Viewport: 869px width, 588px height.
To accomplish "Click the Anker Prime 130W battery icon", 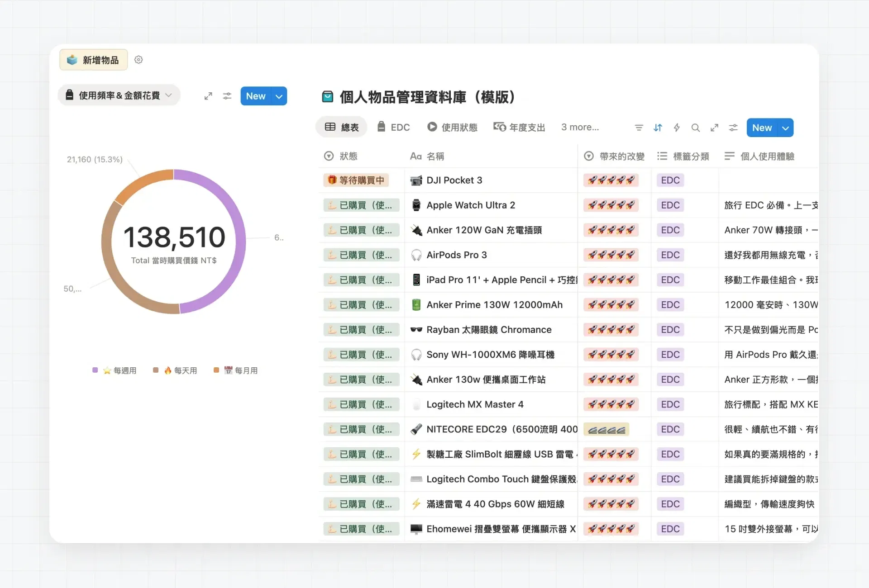I will pyautogui.click(x=416, y=305).
